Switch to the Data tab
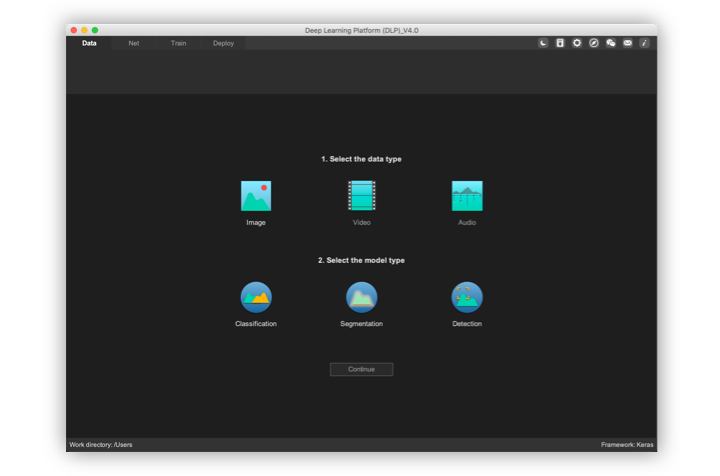Image resolution: width=720 pixels, height=476 pixels. point(89,43)
